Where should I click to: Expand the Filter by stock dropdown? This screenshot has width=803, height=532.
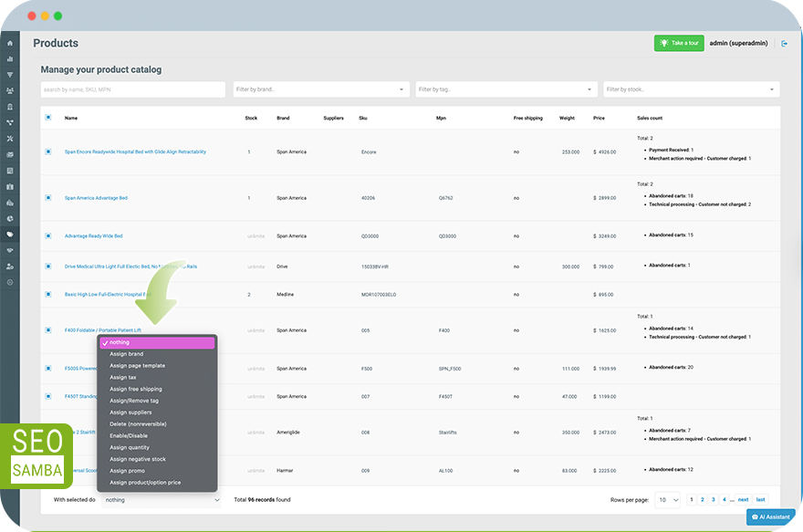click(692, 89)
